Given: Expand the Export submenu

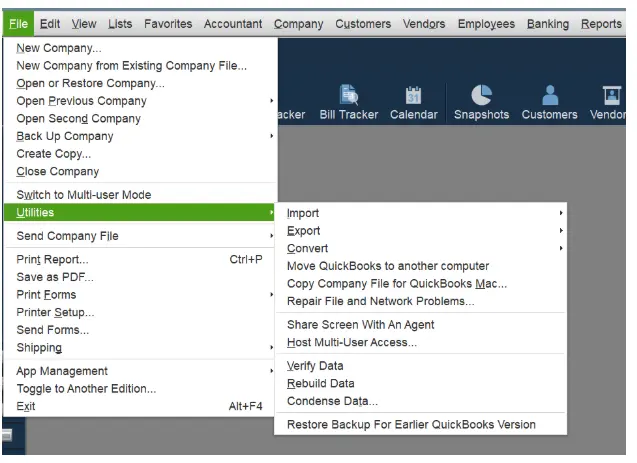Looking at the screenshot, I should click(421, 231).
